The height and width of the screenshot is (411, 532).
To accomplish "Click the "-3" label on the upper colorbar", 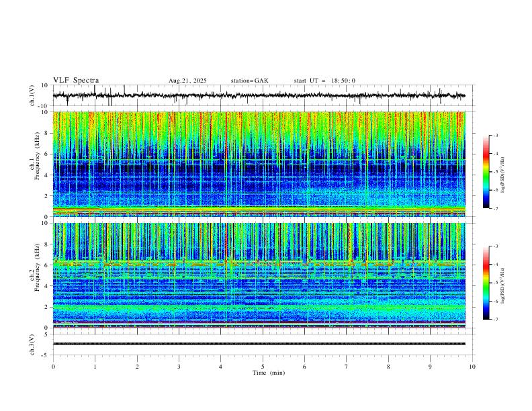I will tap(496, 135).
